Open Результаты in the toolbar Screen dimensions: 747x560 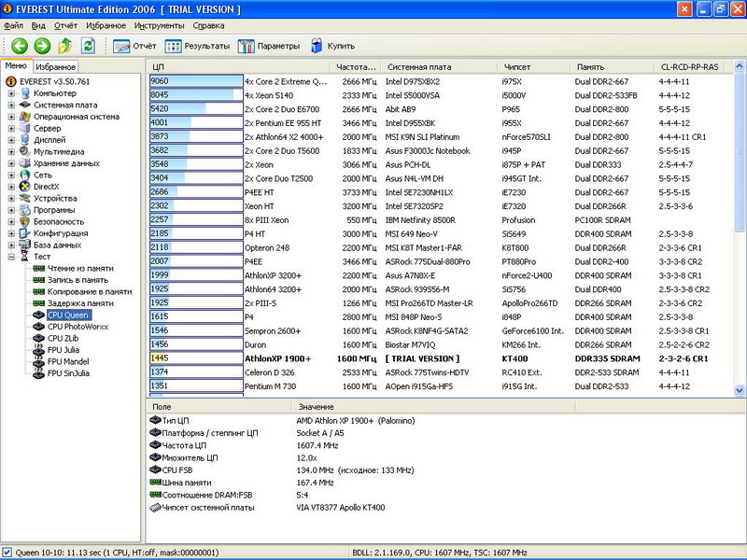point(197,46)
